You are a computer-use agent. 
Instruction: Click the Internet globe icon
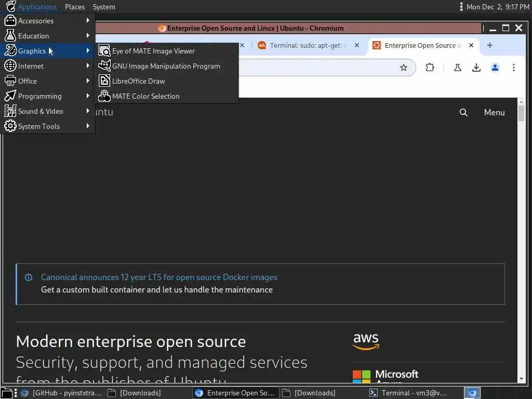pos(10,66)
